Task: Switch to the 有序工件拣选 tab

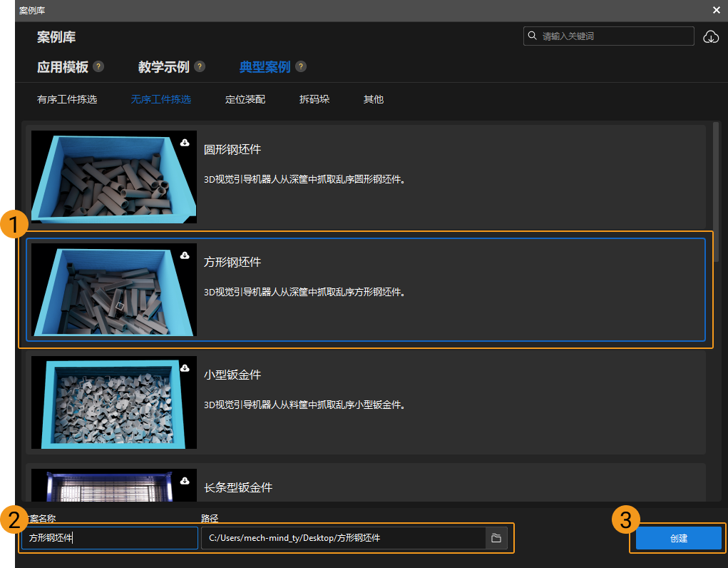Action: pyautogui.click(x=67, y=99)
